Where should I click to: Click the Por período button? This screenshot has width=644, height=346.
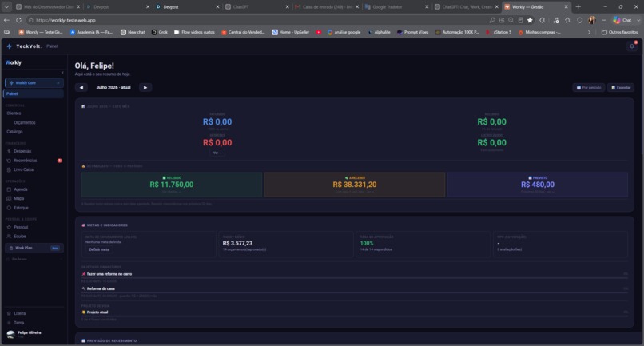pyautogui.click(x=589, y=88)
